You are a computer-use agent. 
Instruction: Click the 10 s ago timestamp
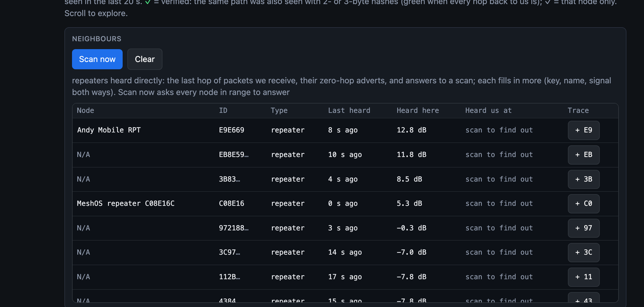[x=345, y=155]
